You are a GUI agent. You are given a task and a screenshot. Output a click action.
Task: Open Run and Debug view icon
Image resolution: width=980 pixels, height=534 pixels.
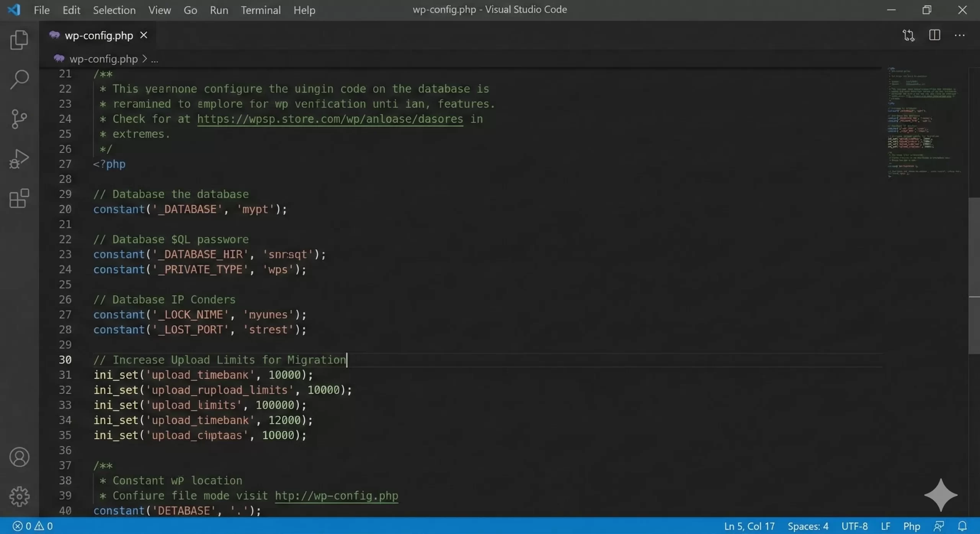point(19,159)
